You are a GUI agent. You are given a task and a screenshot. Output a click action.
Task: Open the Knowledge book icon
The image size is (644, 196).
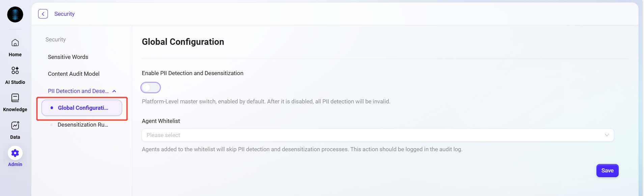[x=15, y=98]
